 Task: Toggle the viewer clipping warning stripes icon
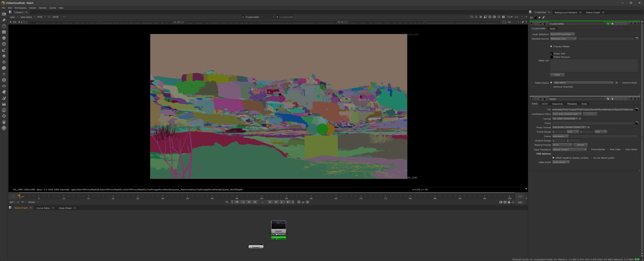tap(481, 17)
